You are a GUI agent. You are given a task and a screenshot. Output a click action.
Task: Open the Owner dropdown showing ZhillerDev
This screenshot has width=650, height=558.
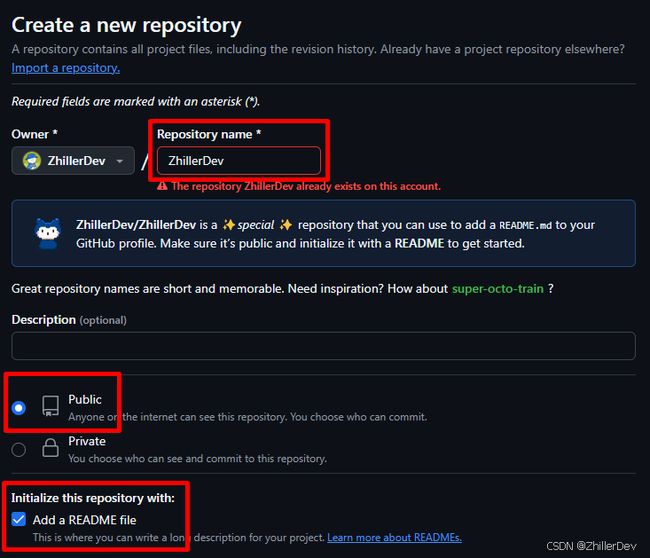click(73, 161)
